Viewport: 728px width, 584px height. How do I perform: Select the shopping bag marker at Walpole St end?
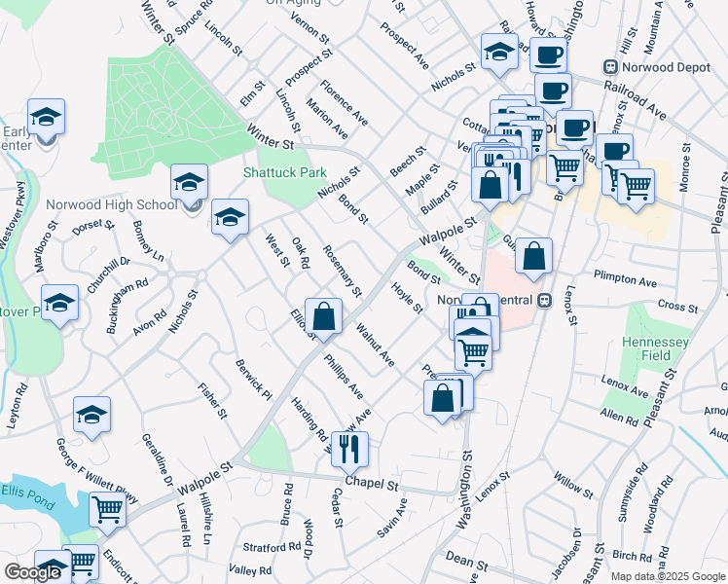[490, 186]
